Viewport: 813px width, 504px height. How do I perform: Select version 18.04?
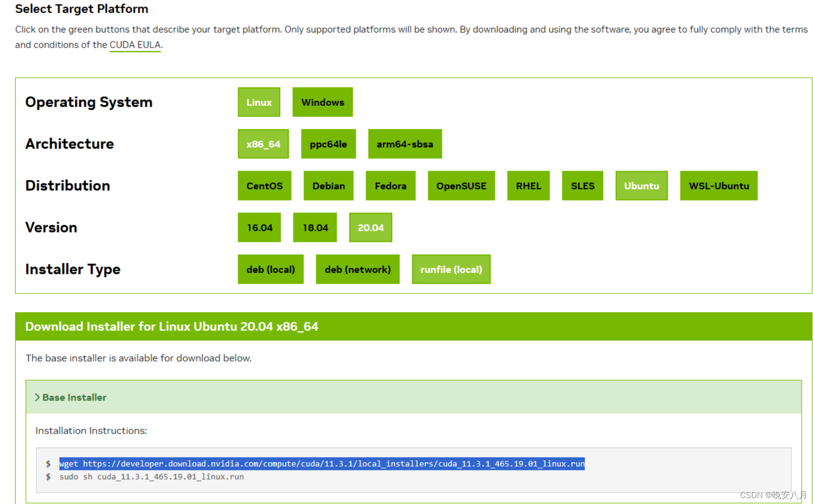click(315, 228)
